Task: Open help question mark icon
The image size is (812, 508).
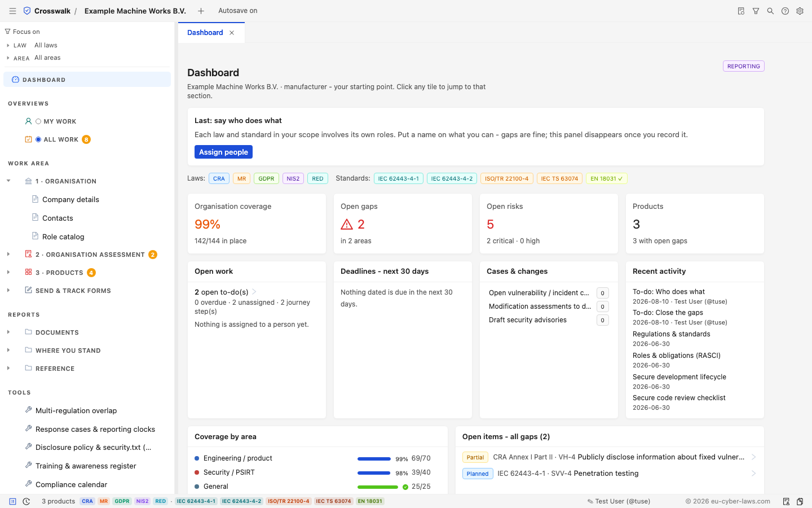Action: [x=785, y=11]
